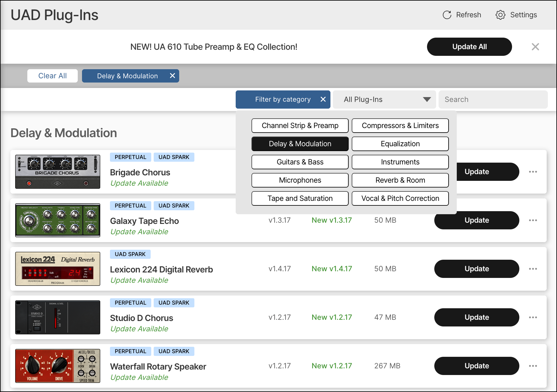
Task: Click the Refresh icon
Action: [x=447, y=15]
